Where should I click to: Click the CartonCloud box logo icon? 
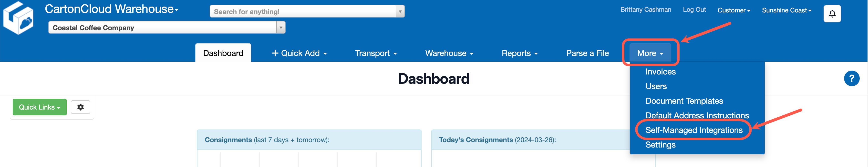(x=19, y=18)
